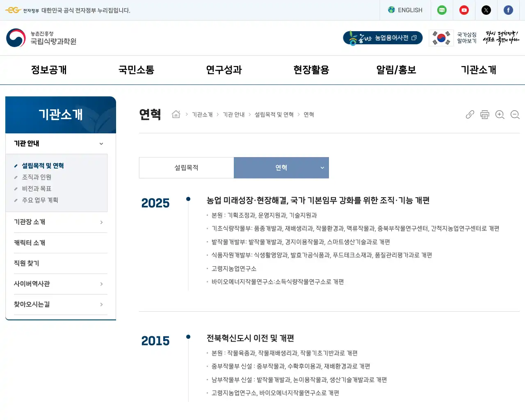Zoom in with magnifier plus icon
This screenshot has width=525, height=420.
tap(500, 114)
